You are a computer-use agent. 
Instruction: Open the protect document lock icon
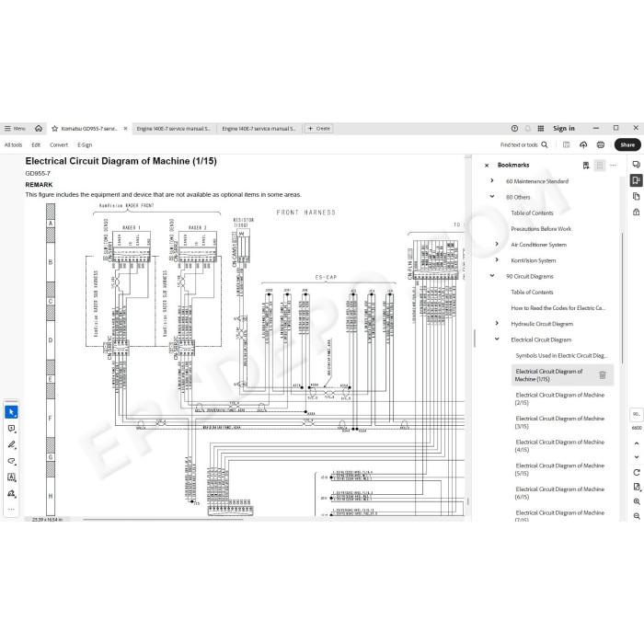tap(637, 212)
